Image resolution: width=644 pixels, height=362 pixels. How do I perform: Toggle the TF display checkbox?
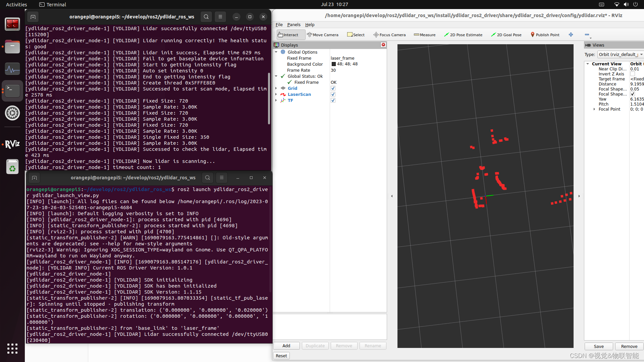(333, 100)
